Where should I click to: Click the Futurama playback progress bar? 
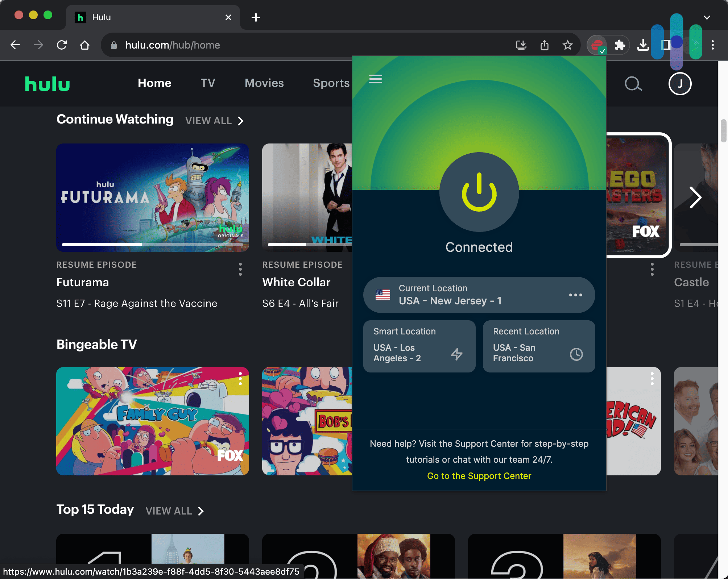point(152,244)
